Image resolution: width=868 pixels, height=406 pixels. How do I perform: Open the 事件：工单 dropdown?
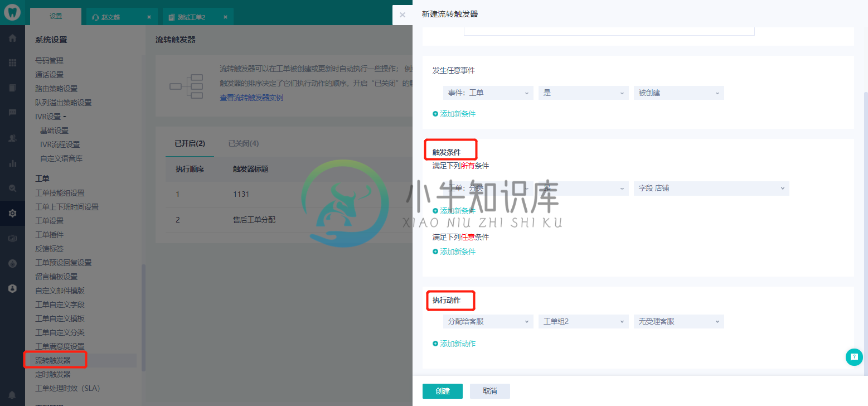488,93
